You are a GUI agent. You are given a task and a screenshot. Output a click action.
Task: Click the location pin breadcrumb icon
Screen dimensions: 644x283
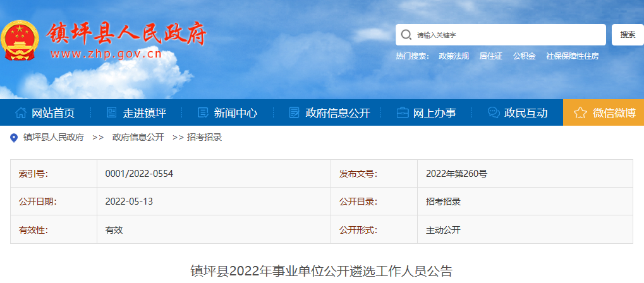(x=15, y=138)
